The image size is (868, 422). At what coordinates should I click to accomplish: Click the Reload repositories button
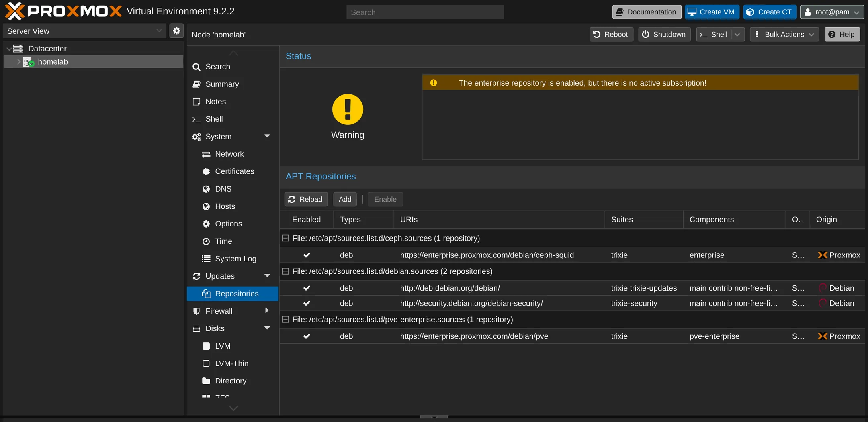306,199
